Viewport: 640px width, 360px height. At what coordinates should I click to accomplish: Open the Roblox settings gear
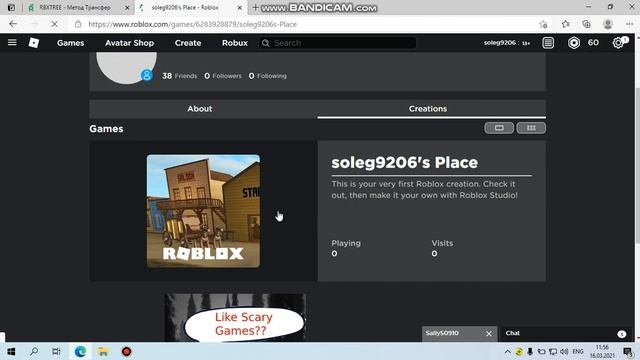pyautogui.click(x=618, y=42)
